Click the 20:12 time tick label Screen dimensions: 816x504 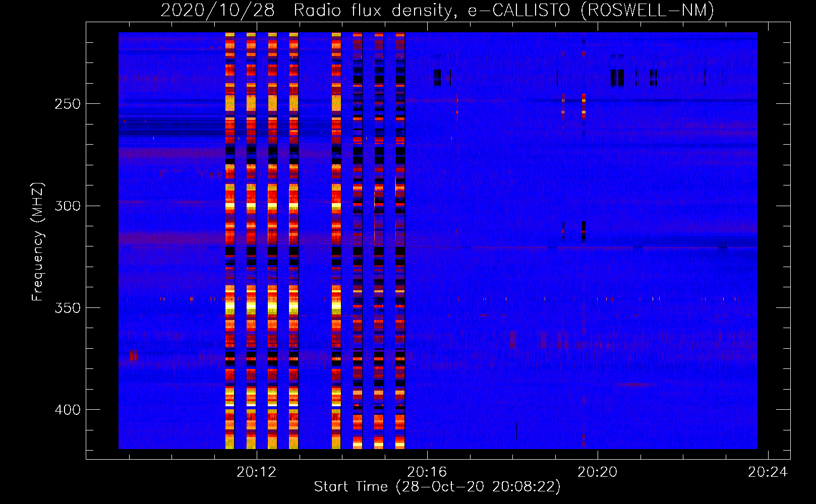point(257,472)
